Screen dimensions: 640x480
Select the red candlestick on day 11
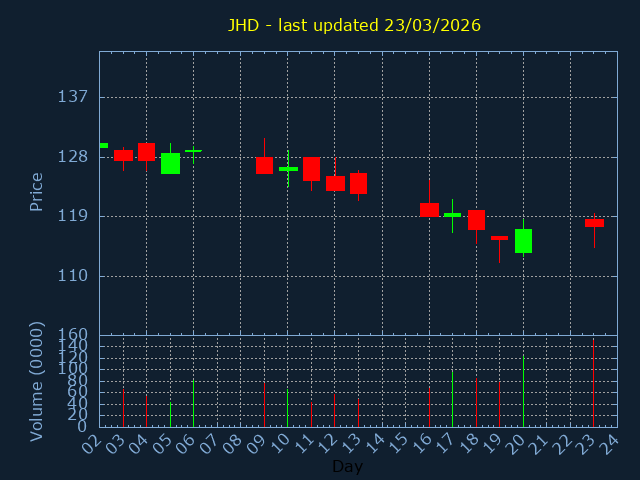click(311, 169)
